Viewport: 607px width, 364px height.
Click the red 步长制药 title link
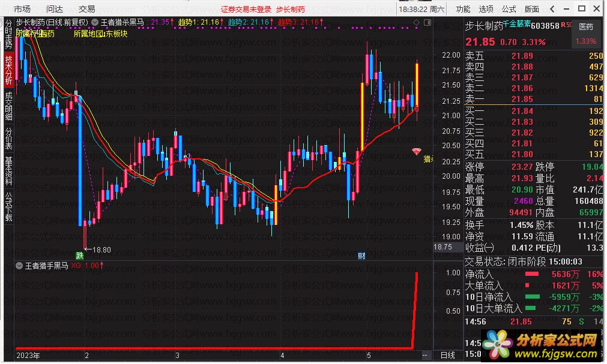tap(291, 9)
